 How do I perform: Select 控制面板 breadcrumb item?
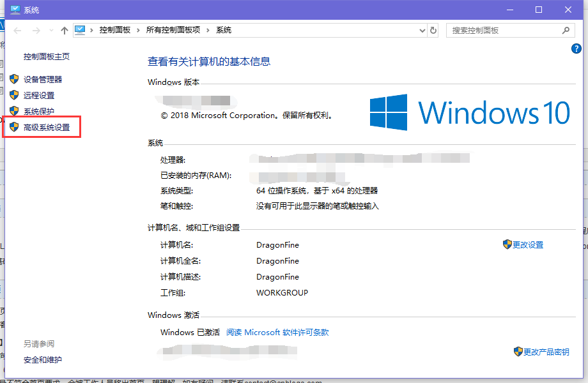coord(115,30)
